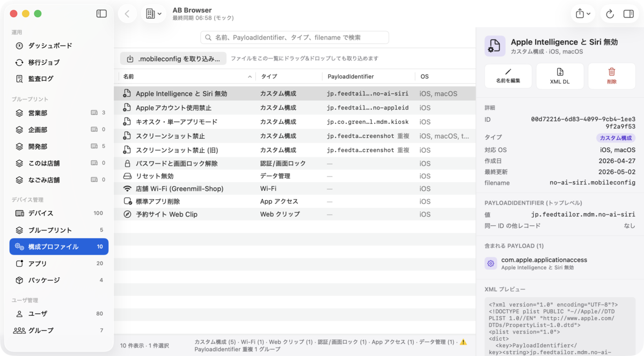Click the パスワードと画面ロック解除 lock icon
The image size is (644, 356).
pyautogui.click(x=127, y=164)
